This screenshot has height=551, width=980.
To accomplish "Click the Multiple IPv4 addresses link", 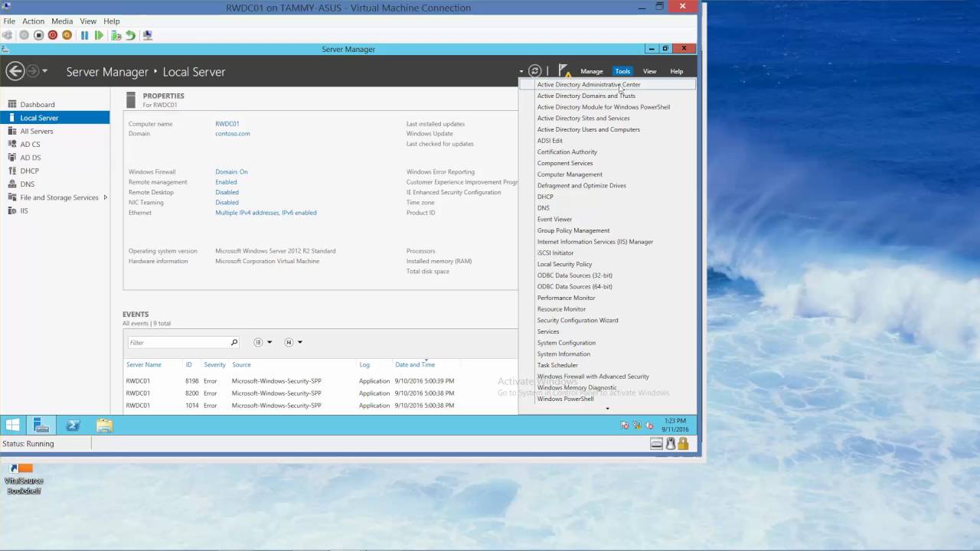I will pyautogui.click(x=266, y=213).
